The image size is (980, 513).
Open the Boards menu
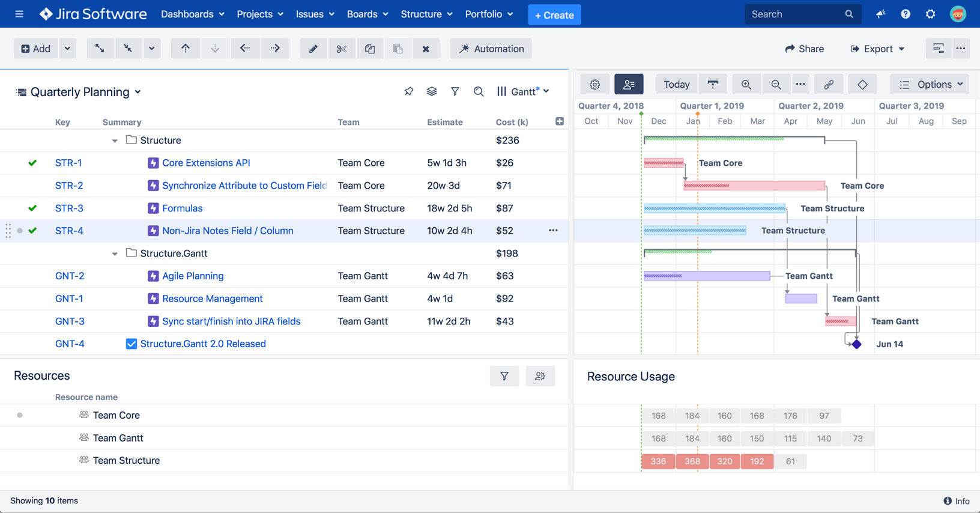point(367,14)
